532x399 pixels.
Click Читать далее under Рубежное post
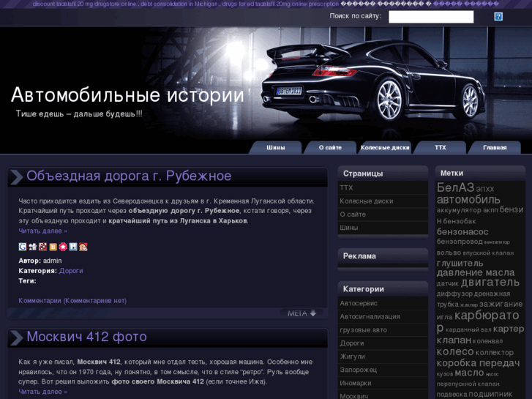[x=42, y=231]
